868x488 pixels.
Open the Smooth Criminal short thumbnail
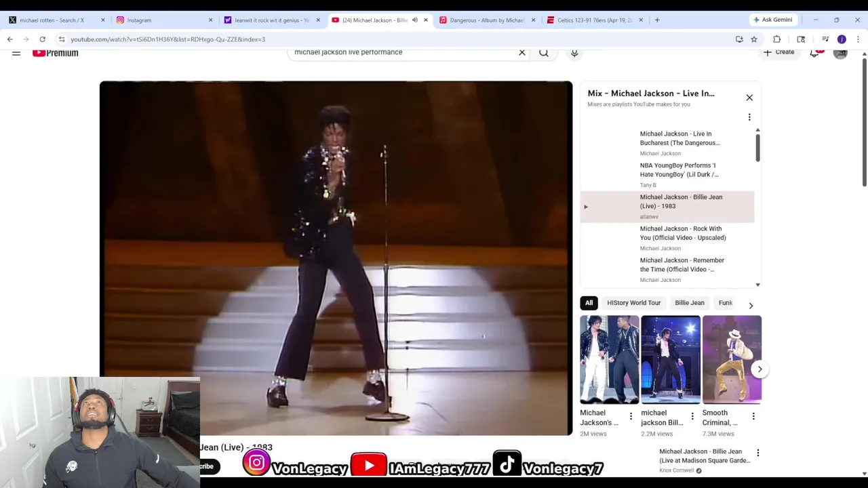(x=732, y=360)
